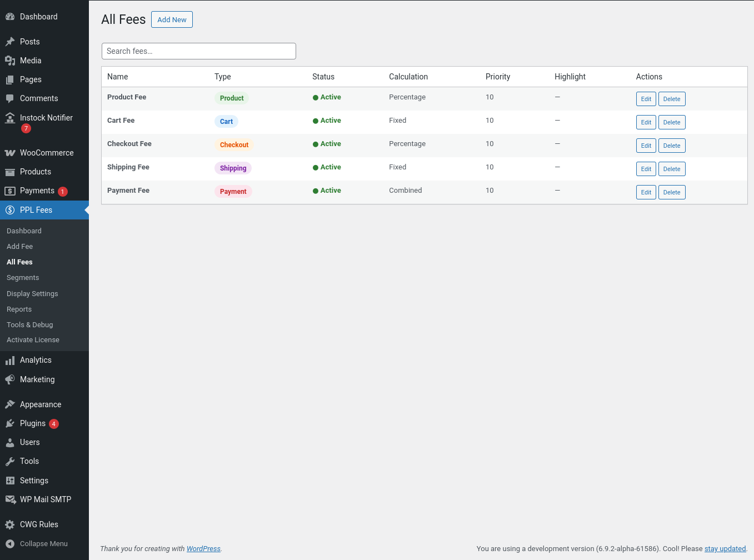Image resolution: width=754 pixels, height=560 pixels.
Task: Edit the Shipping Fee row
Action: (646, 169)
